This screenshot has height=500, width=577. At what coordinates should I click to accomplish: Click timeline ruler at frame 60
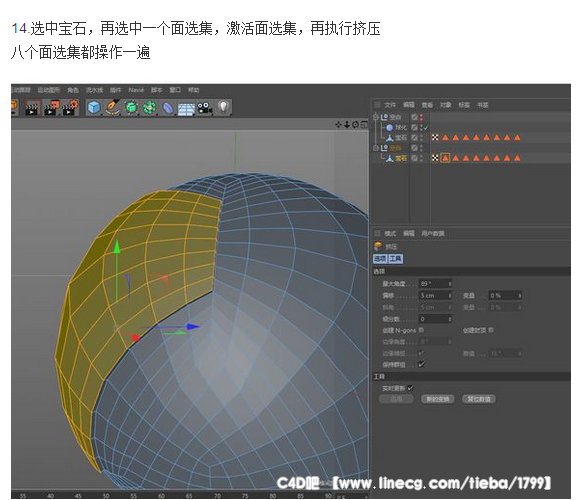point(161,495)
